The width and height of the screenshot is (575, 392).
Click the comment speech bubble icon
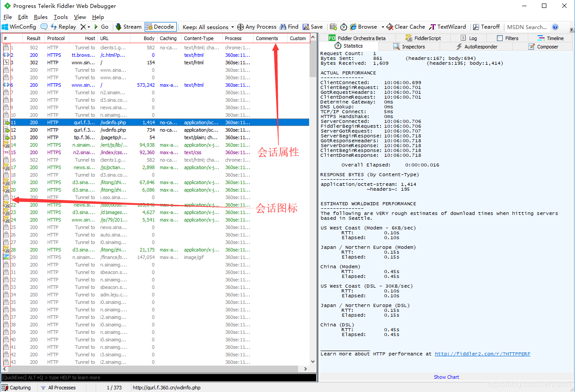point(44,27)
